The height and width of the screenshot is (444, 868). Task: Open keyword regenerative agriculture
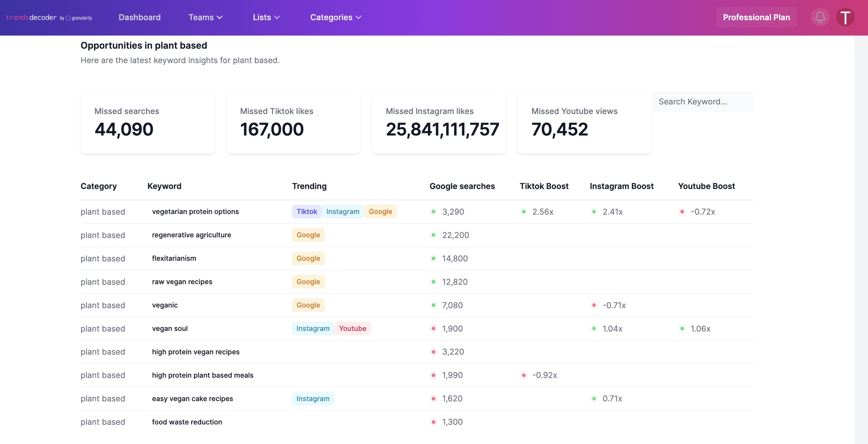(191, 235)
